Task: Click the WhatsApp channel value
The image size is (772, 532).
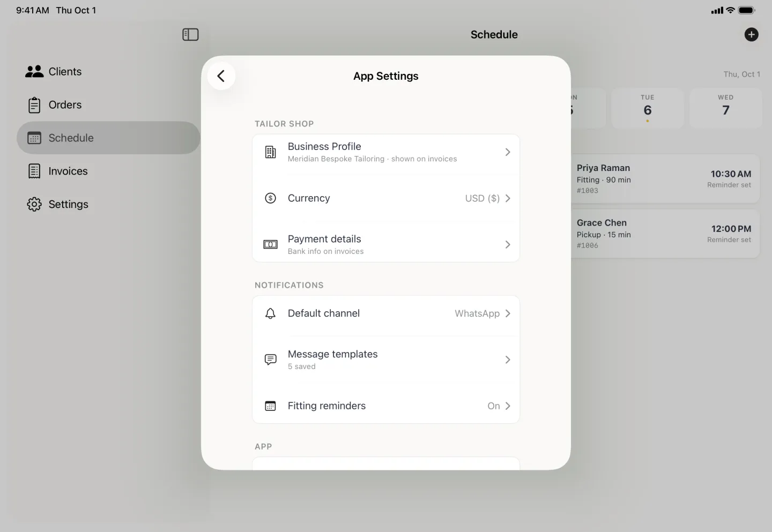Action: 477,313
